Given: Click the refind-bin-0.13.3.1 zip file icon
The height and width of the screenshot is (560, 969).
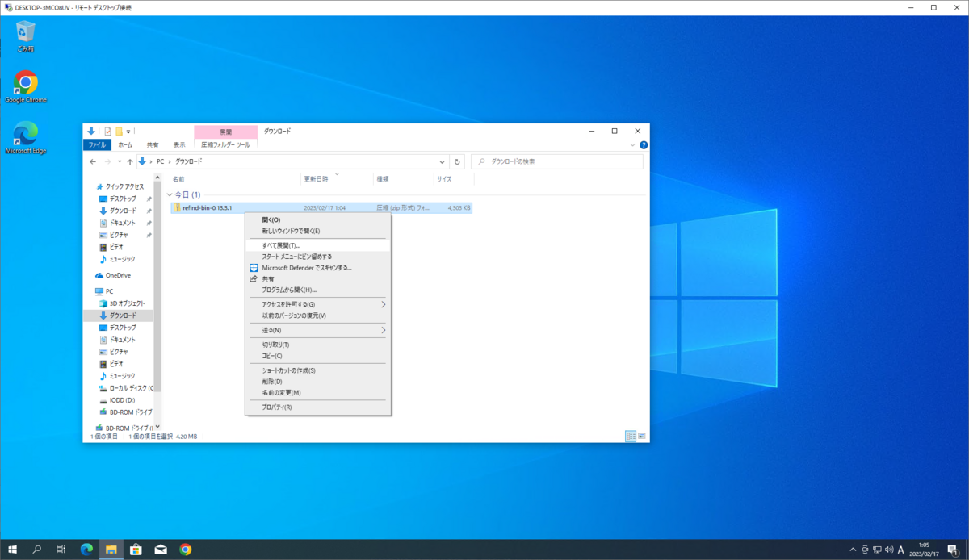Looking at the screenshot, I should click(x=177, y=208).
